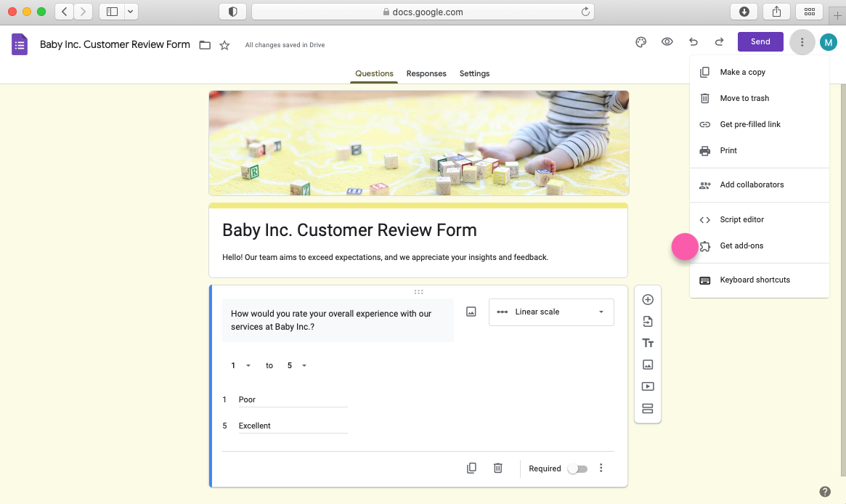Switch to the Responses tab

426,73
